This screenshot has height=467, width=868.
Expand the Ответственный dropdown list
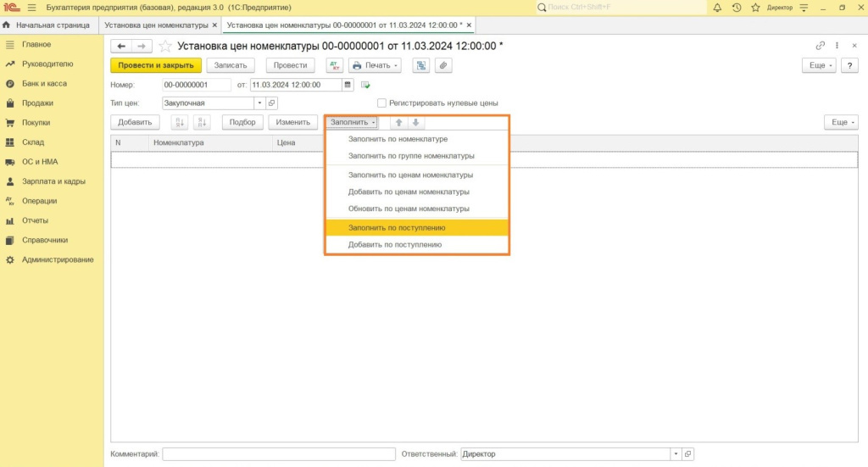(x=675, y=454)
